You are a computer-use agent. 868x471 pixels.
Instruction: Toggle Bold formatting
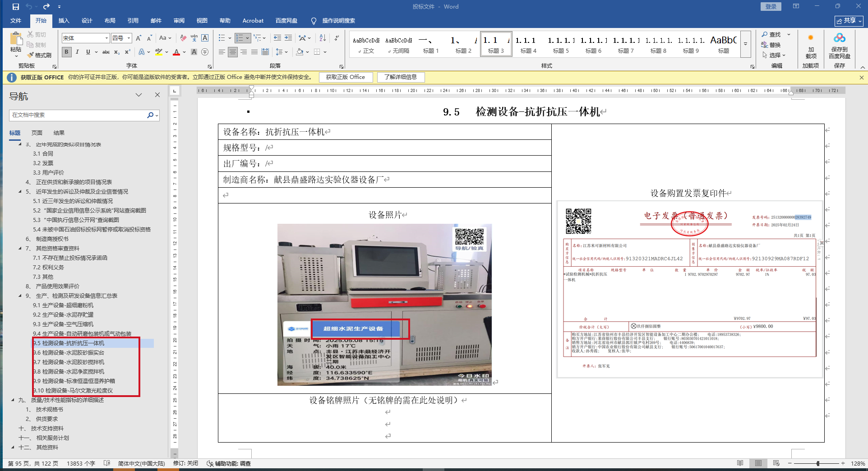click(x=66, y=52)
